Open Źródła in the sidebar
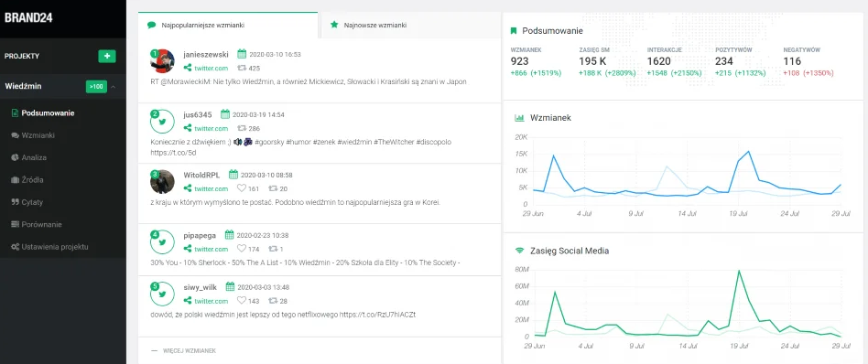This screenshot has height=364, width=868. pos(27,180)
